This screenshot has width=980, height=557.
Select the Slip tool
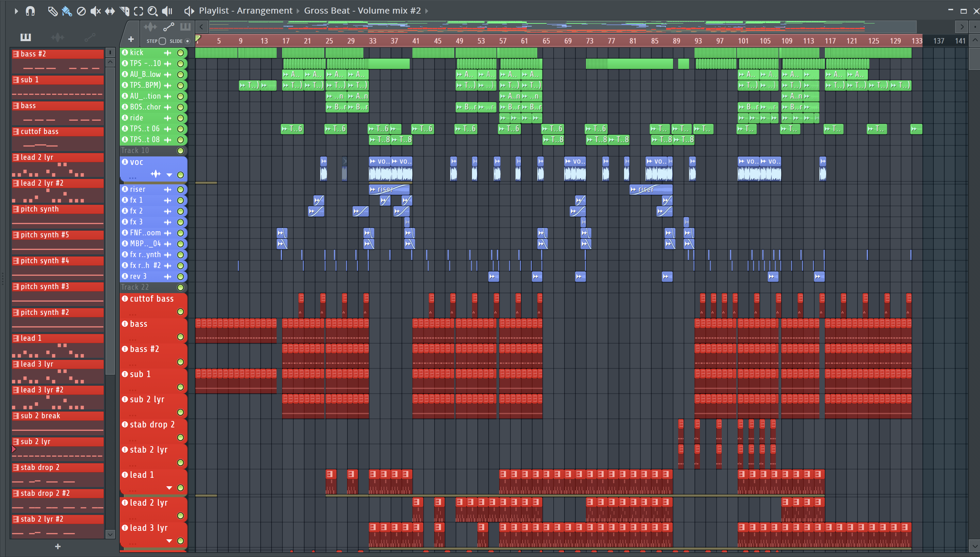click(x=110, y=11)
